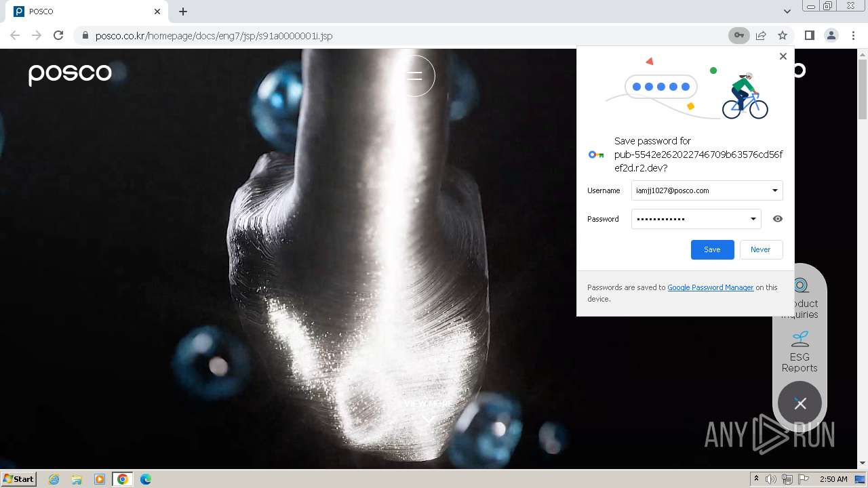Screen dimensions: 868x488
Task: Expand the Password dropdown arrow
Action: (x=753, y=219)
